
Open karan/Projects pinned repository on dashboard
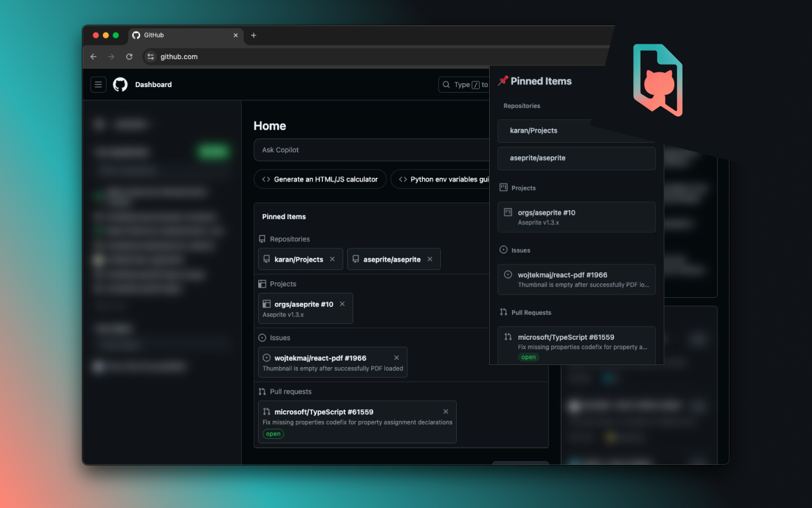pos(299,259)
